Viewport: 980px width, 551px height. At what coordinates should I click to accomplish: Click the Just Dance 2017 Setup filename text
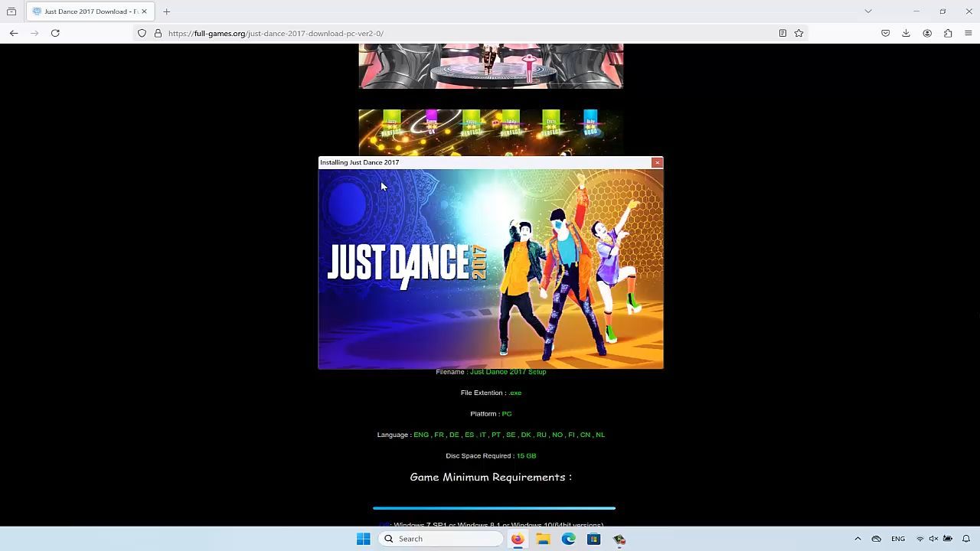(508, 372)
